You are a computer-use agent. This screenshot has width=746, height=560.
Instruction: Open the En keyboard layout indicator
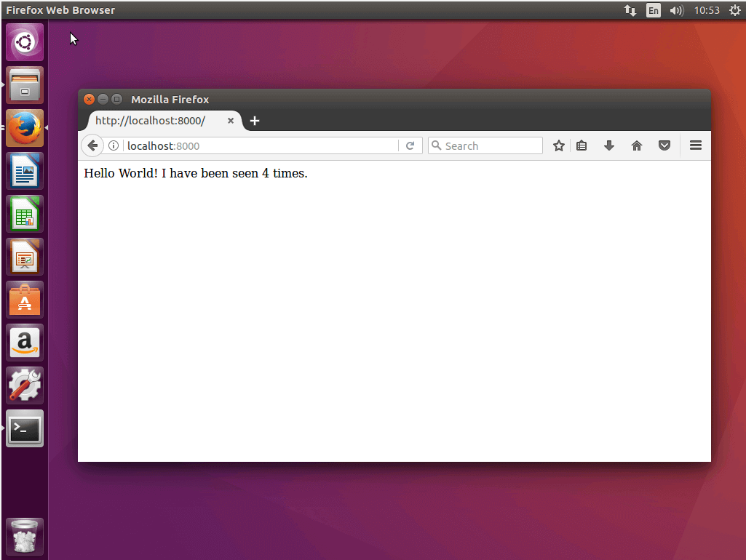(654, 10)
